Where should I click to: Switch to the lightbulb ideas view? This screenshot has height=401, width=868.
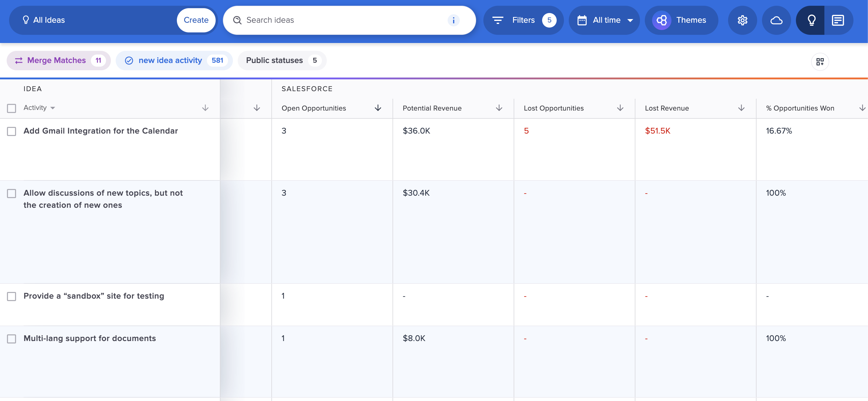811,20
